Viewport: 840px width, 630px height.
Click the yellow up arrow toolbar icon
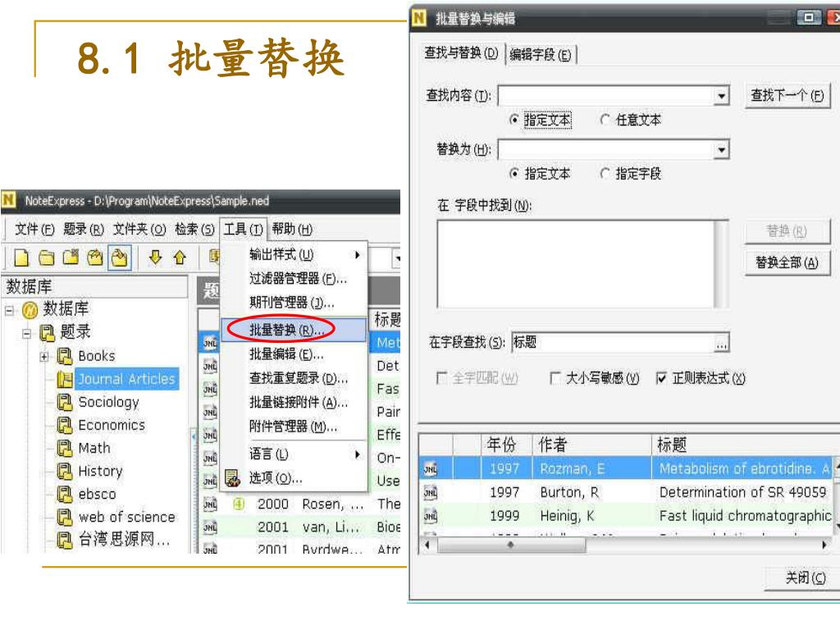tap(180, 258)
